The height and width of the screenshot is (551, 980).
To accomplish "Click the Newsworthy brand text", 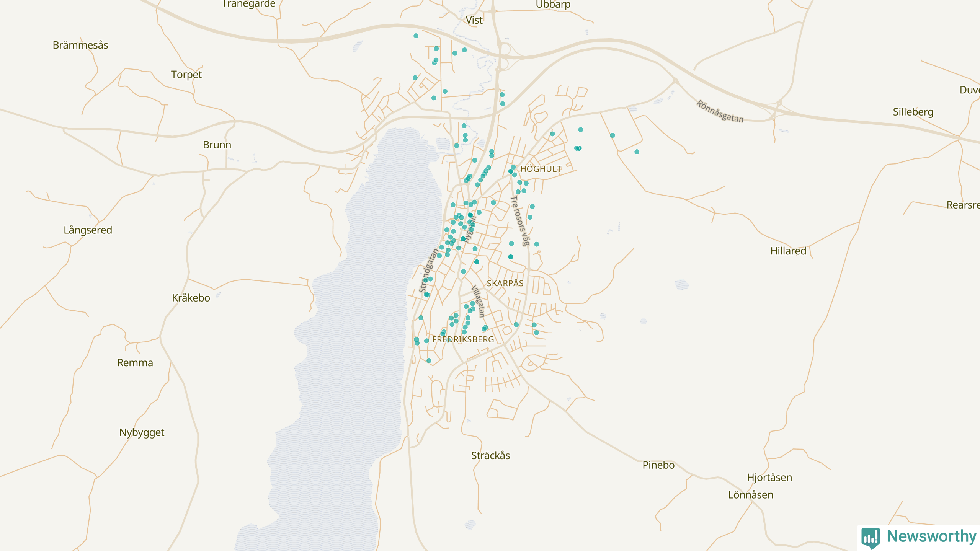I will [x=931, y=536].
